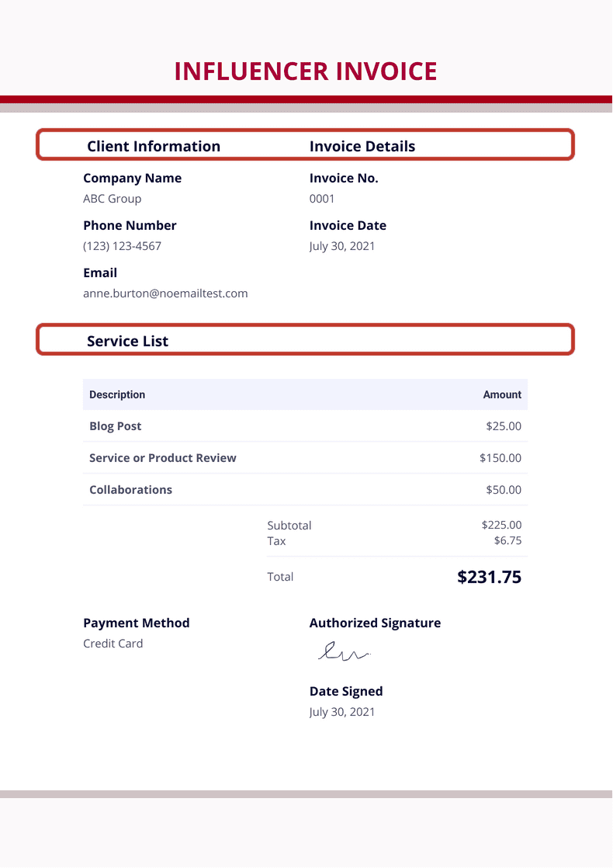613x868 pixels.
Task: Click the anne.burton@noemailtest.com email address
Action: coord(165,293)
